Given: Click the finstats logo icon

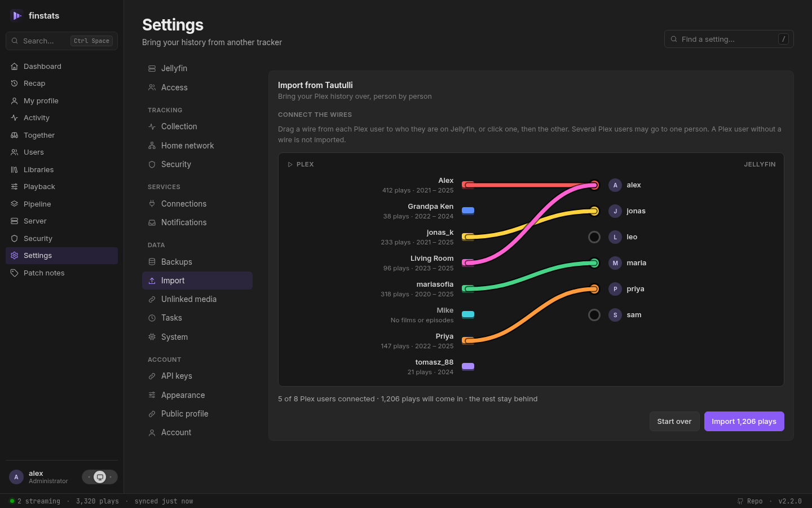Looking at the screenshot, I should tap(16, 16).
